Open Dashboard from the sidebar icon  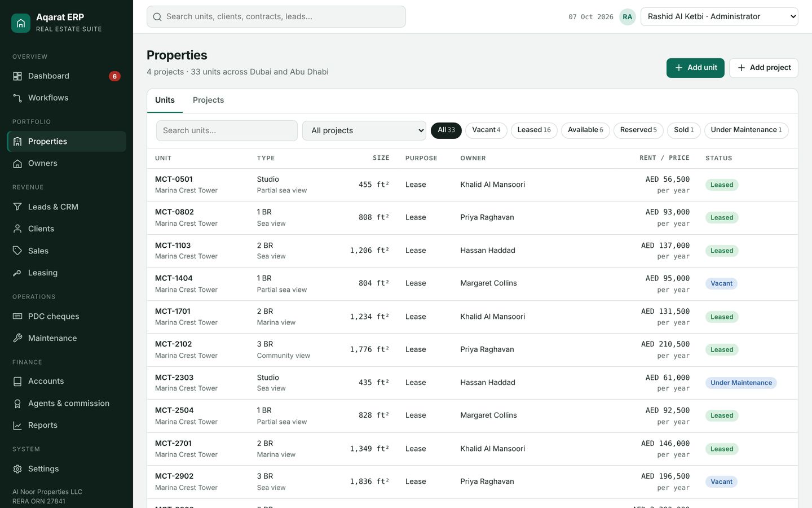click(x=17, y=76)
